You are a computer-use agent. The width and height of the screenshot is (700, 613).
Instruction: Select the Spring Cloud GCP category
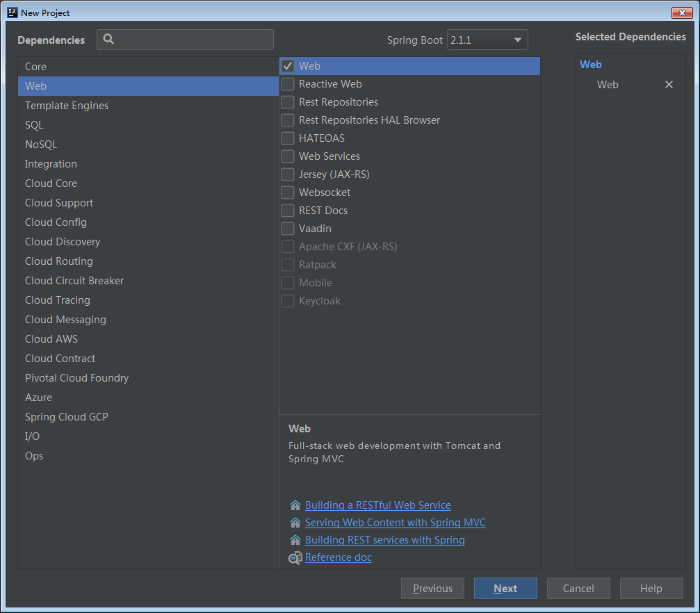pyautogui.click(x=148, y=417)
